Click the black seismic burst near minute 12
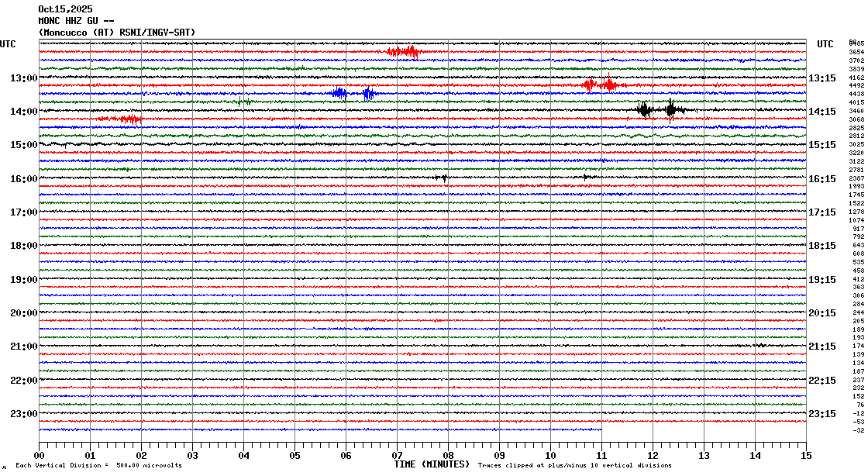Viewport: 868px width, 476px height. point(660,109)
